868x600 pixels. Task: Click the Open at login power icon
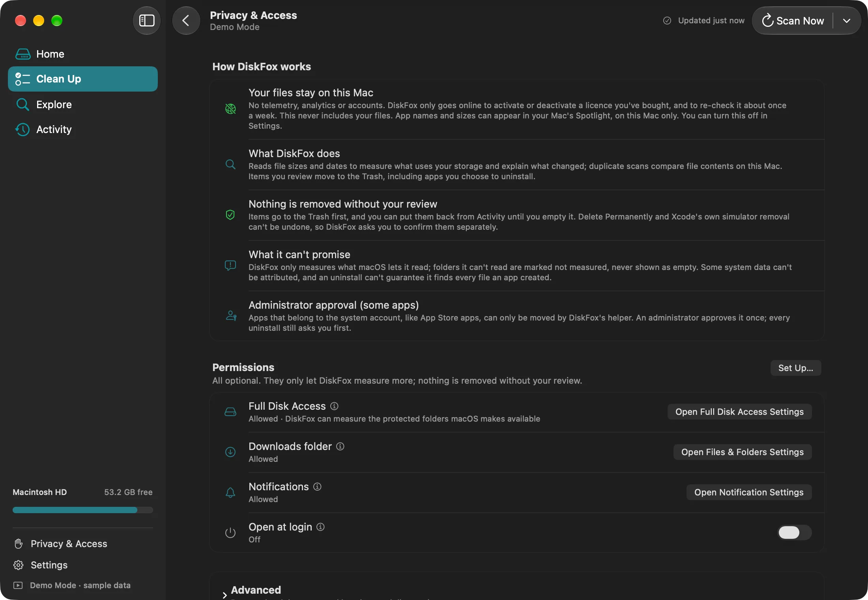click(x=230, y=532)
